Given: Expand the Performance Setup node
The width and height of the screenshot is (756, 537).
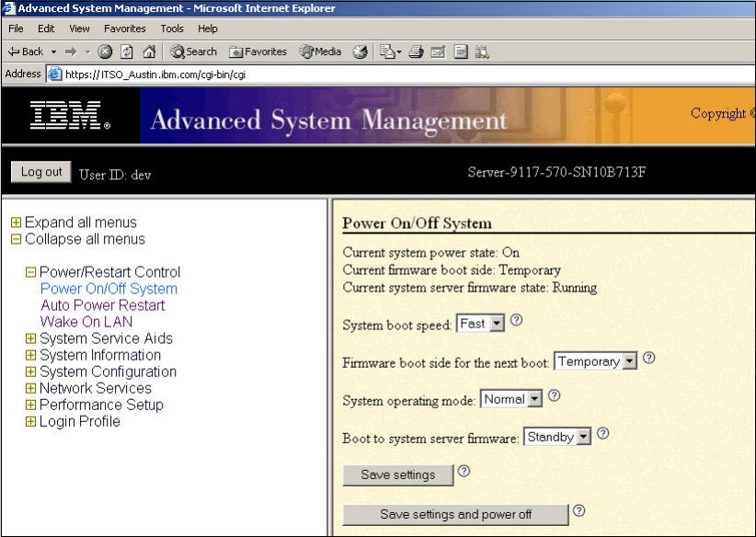Looking at the screenshot, I should [x=30, y=405].
